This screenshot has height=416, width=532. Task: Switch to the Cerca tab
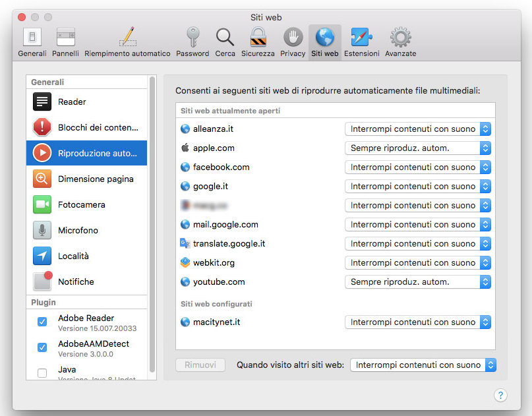[x=225, y=42]
